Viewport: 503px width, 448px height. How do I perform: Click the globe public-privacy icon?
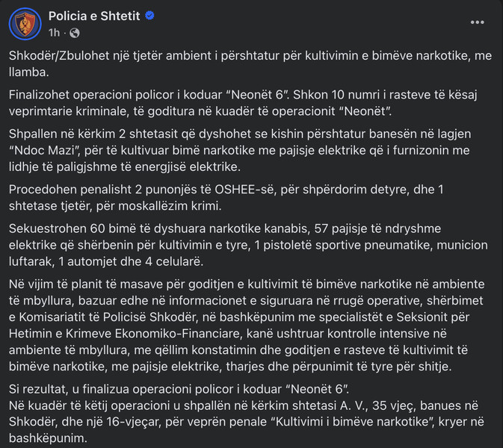(x=75, y=33)
